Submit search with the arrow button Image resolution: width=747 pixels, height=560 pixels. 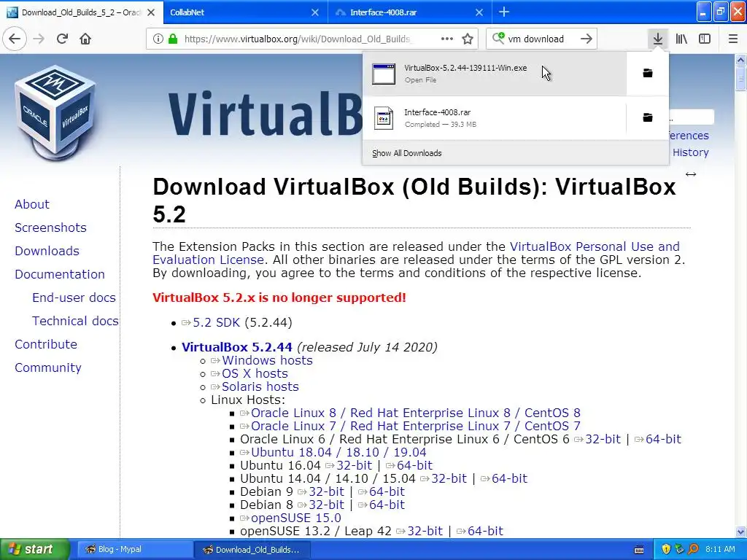point(587,39)
